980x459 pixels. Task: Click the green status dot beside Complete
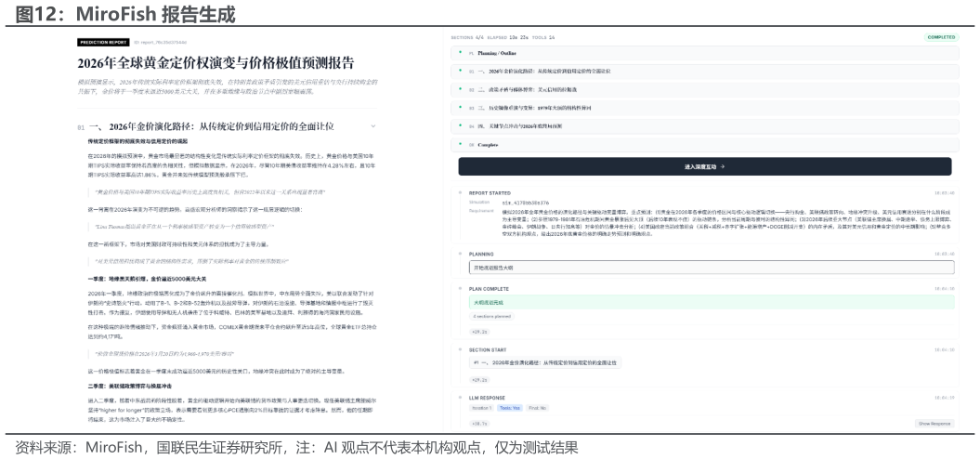(461, 144)
